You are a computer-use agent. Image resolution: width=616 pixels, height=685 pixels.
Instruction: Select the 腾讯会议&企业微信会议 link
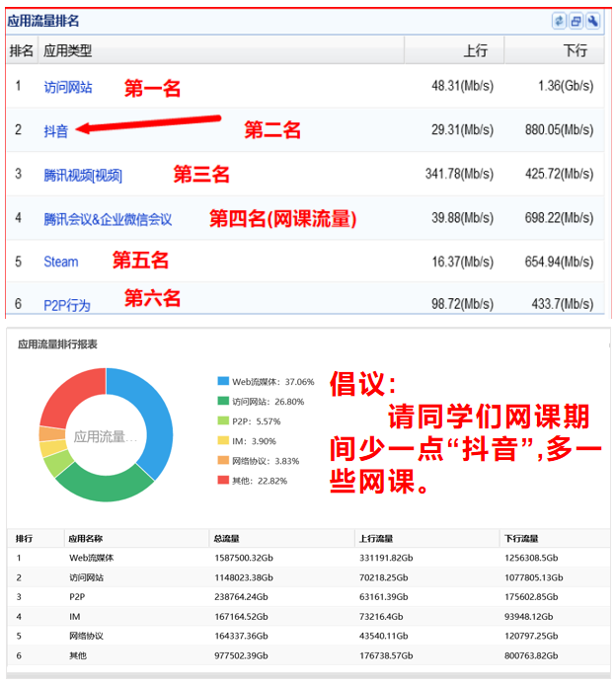coord(108,219)
